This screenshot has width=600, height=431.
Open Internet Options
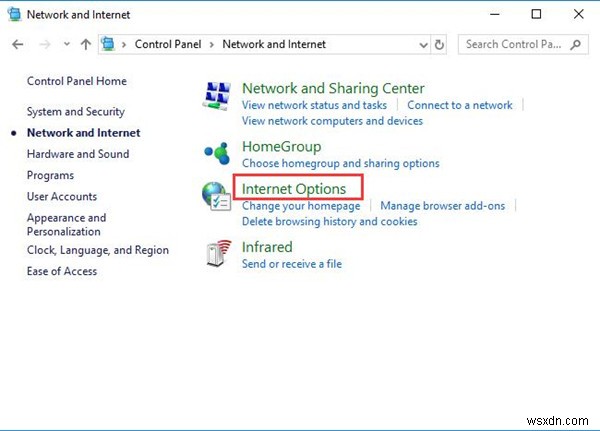pyautogui.click(x=293, y=189)
